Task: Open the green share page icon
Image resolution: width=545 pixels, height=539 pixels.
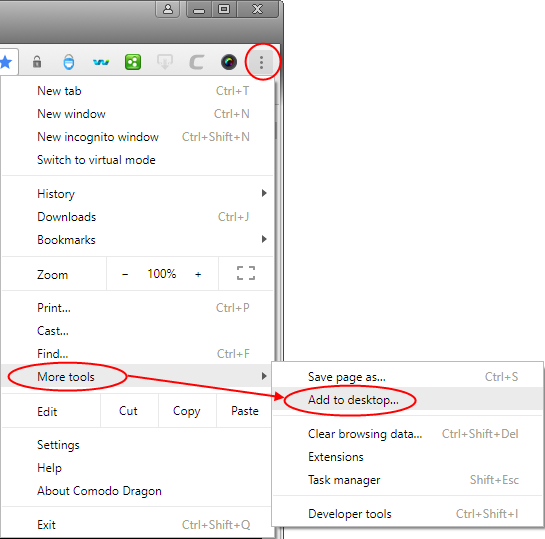Action: pos(133,62)
